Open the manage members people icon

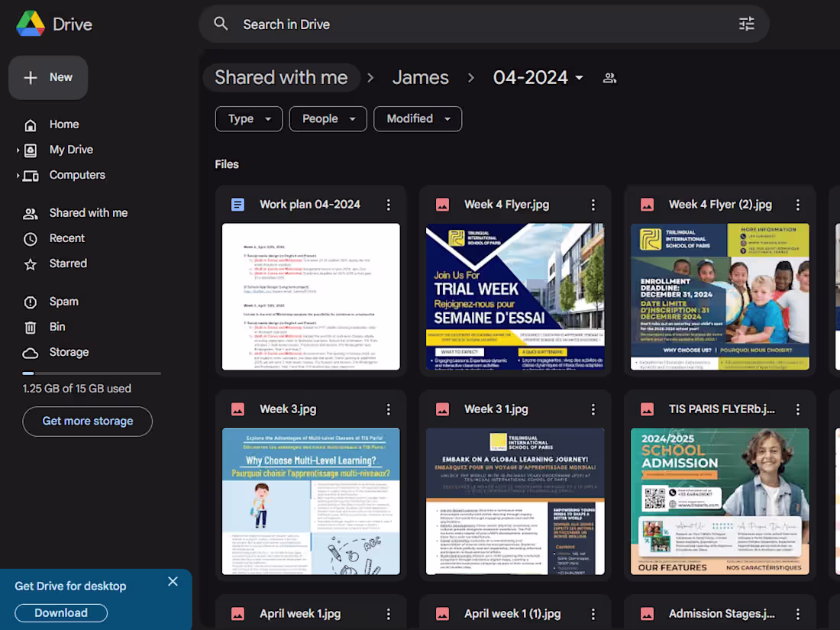(x=609, y=77)
